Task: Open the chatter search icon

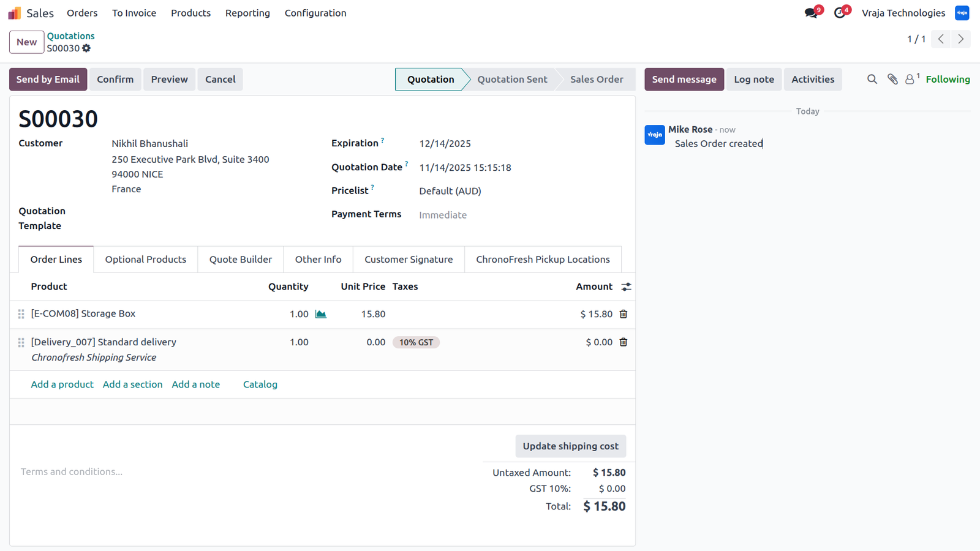Action: pos(872,80)
